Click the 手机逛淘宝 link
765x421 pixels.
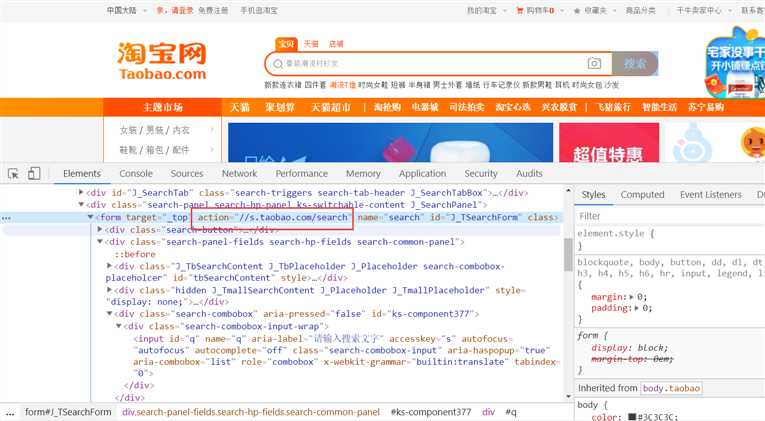click(x=259, y=10)
